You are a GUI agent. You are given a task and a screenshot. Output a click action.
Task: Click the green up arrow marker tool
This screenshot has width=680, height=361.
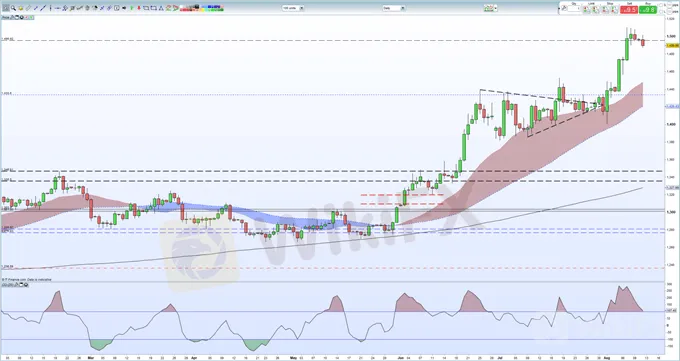(x=131, y=8)
